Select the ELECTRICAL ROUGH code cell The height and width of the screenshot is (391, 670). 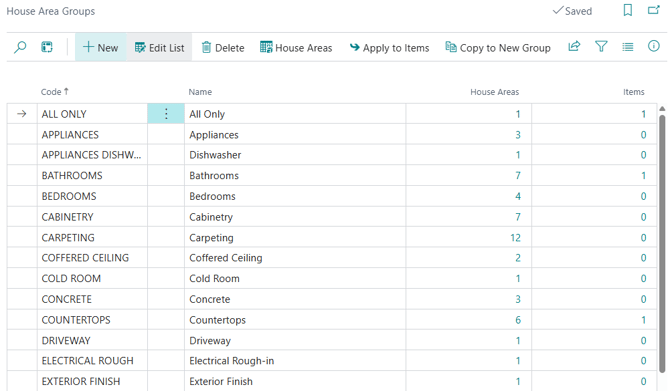(x=92, y=361)
